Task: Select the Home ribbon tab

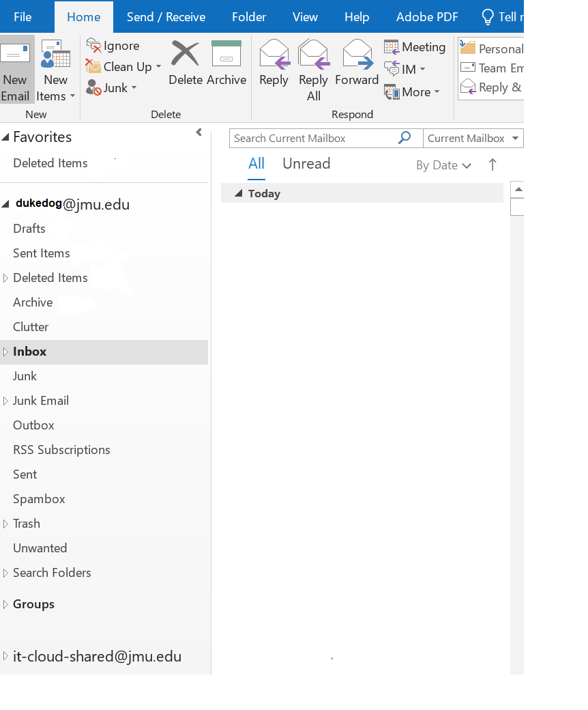Action: (84, 17)
